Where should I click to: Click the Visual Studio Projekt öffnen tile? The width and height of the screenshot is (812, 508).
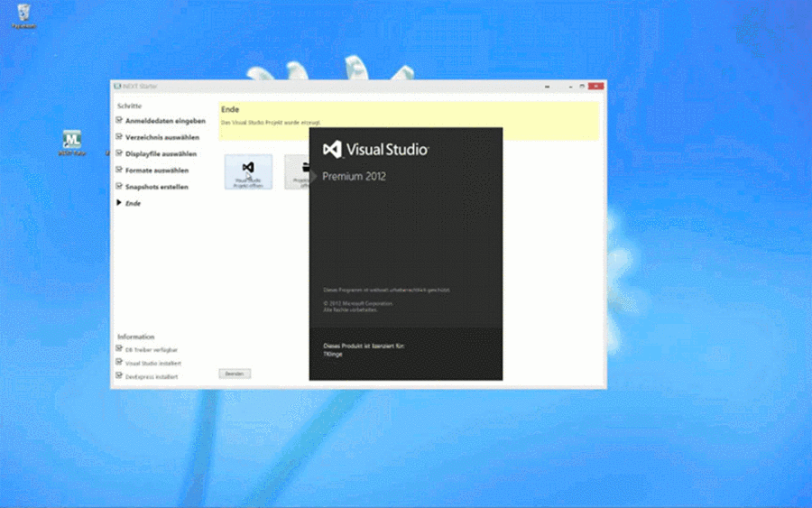coord(248,172)
